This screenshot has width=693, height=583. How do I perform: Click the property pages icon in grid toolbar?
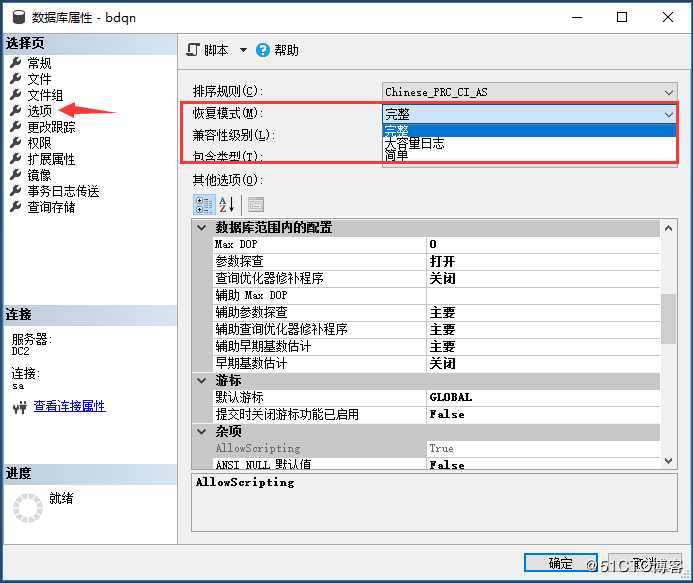(x=256, y=205)
